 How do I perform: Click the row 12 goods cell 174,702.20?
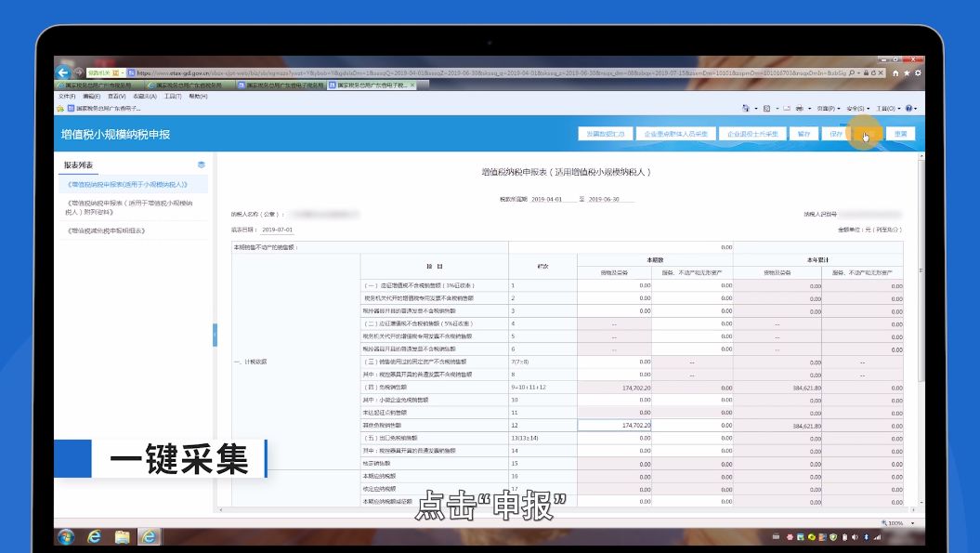tap(614, 426)
